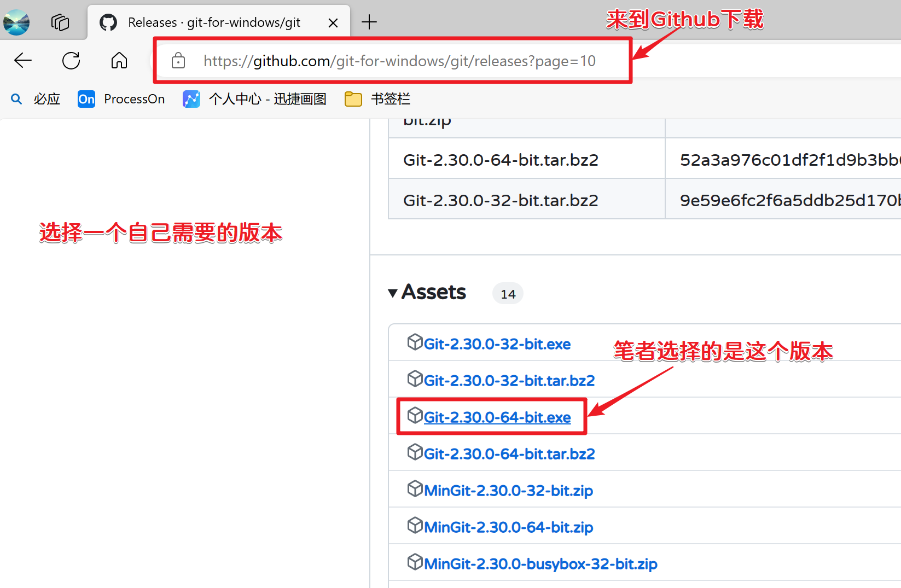Download Git-2.30.0-64-bit.tar.bz2 asset
The height and width of the screenshot is (588, 901).
509,454
